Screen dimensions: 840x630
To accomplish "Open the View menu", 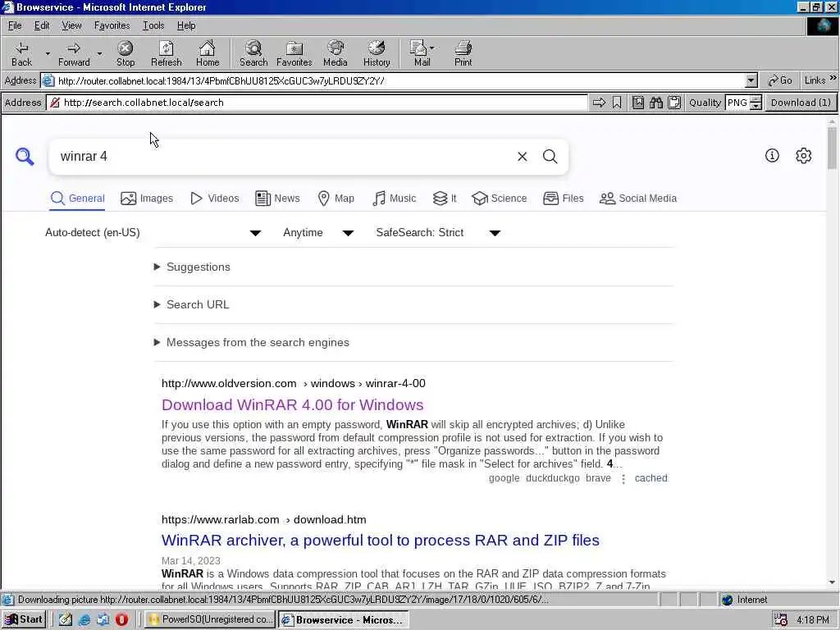I will [x=71, y=25].
